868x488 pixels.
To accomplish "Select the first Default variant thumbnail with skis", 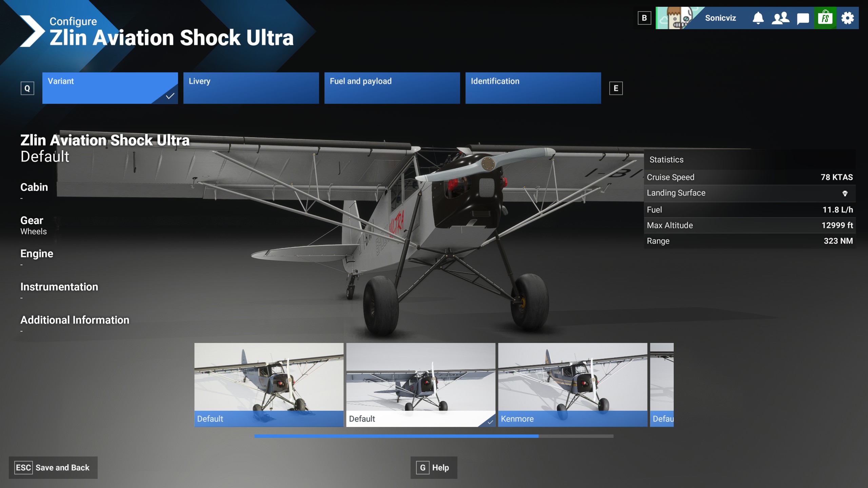I will tap(269, 385).
